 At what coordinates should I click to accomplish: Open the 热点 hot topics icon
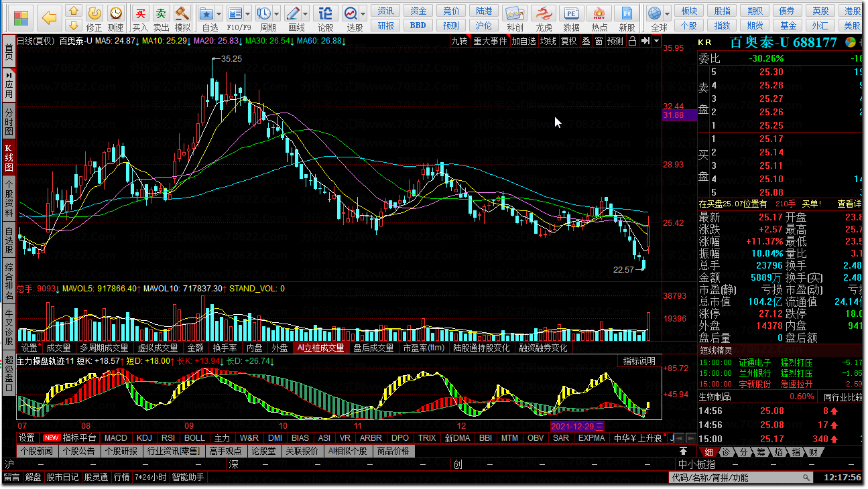point(599,18)
